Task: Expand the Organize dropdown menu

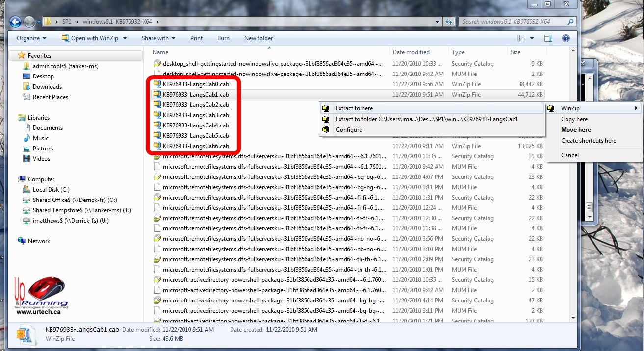Action: [31, 38]
